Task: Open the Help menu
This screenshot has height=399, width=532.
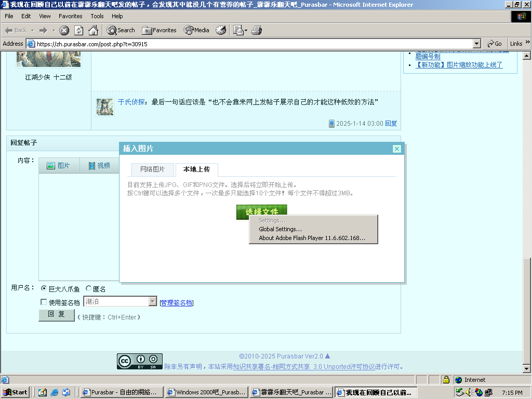Action: point(117,16)
